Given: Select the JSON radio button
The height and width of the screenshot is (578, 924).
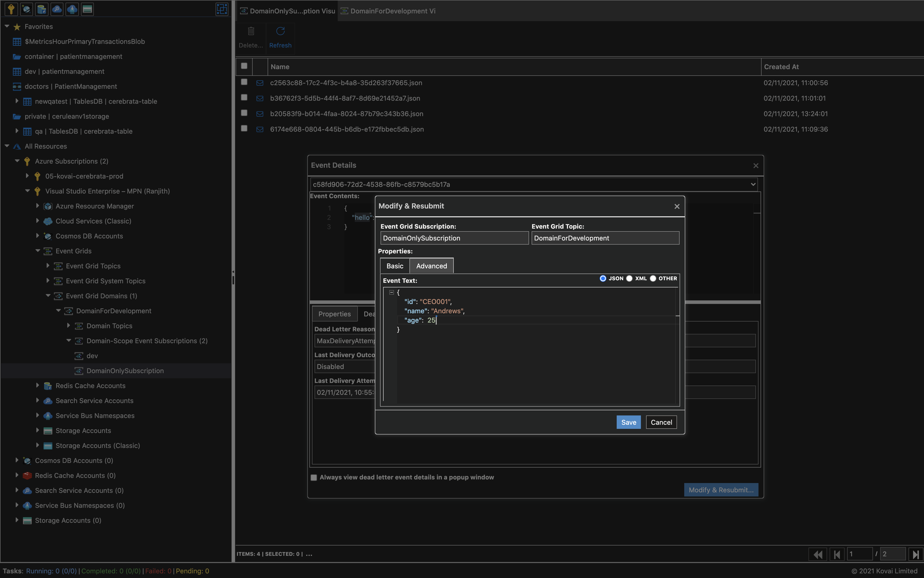Looking at the screenshot, I should 603,278.
